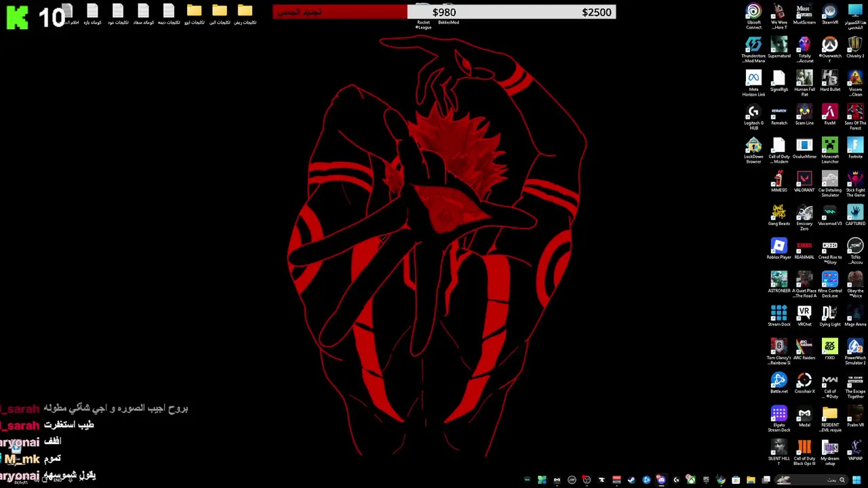The image size is (868, 488).
Task: Open the fifine Control Deck.exe shortcut
Action: pyautogui.click(x=830, y=285)
